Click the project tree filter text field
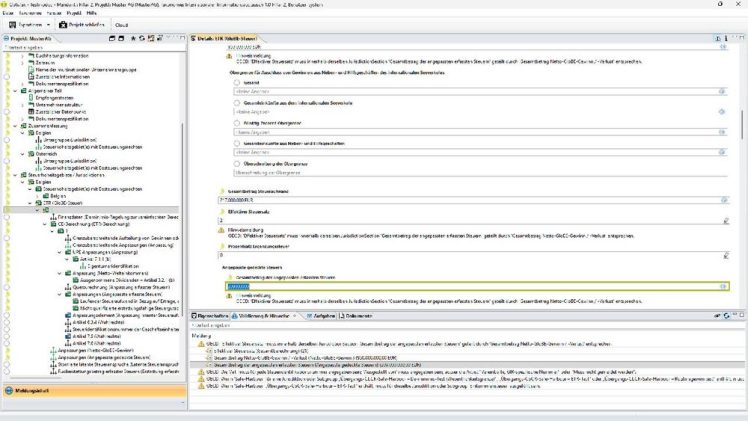 point(94,48)
